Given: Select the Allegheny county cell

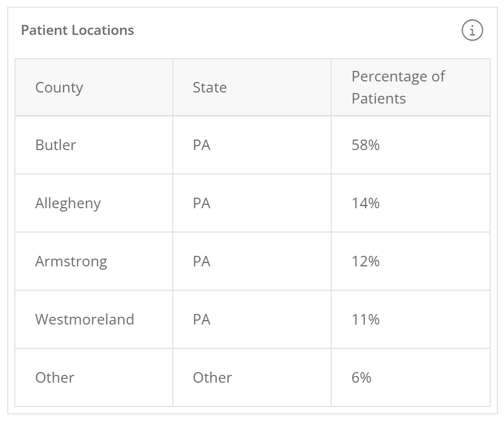Looking at the screenshot, I should [68, 203].
